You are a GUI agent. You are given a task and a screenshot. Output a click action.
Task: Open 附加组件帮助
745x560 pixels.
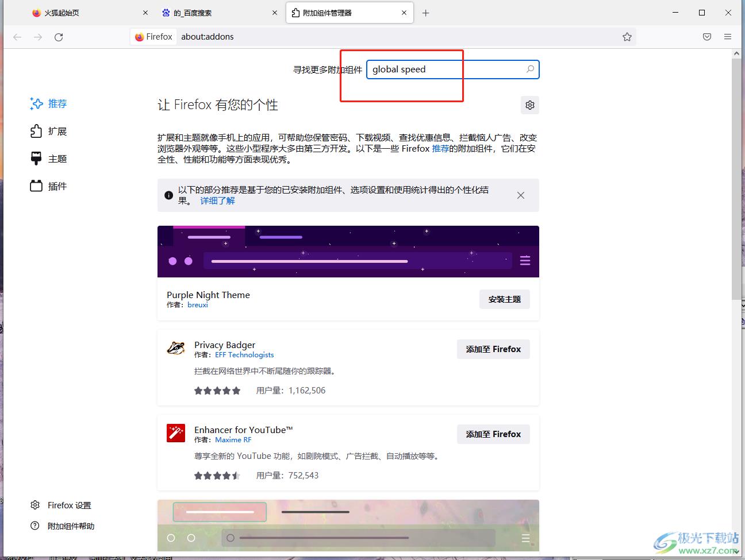click(x=62, y=526)
